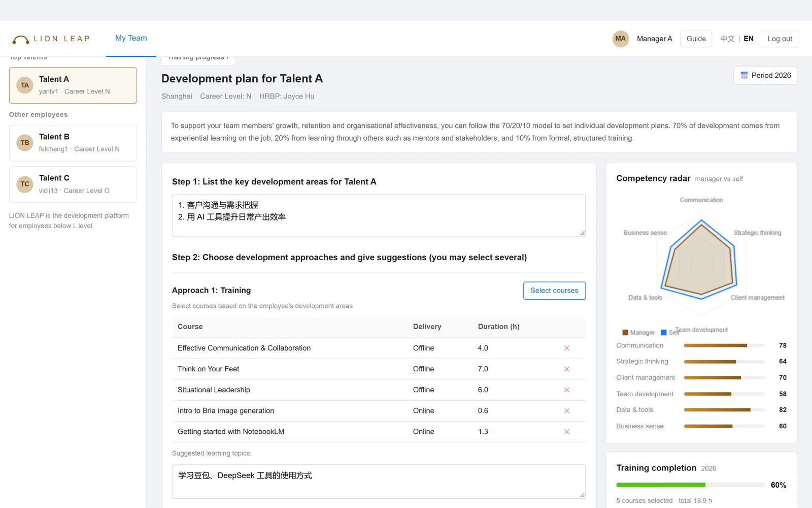Select the Talent A card
The height and width of the screenshot is (508, 812).
pos(73,85)
